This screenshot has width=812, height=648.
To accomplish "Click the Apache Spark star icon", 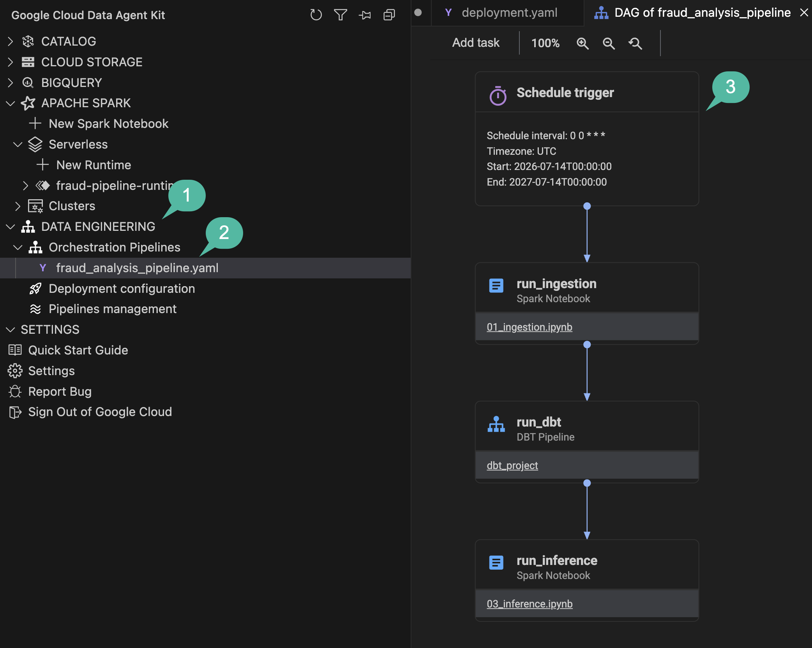I will tap(28, 103).
